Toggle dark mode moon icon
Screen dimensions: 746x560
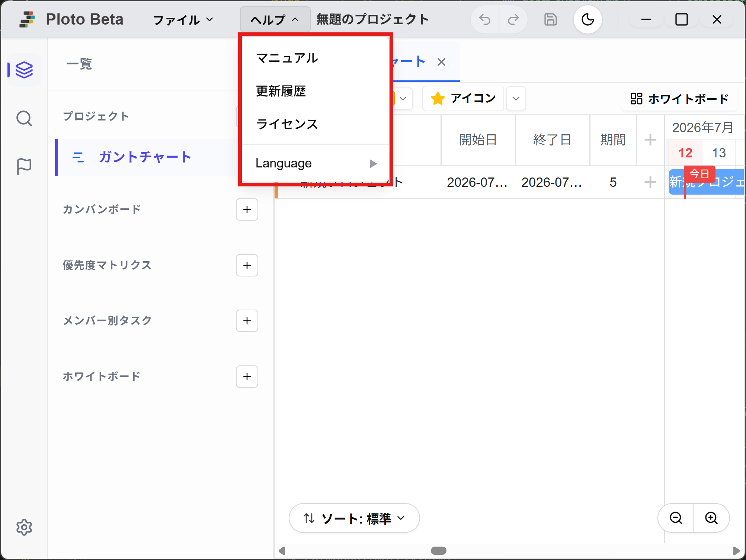(x=588, y=19)
